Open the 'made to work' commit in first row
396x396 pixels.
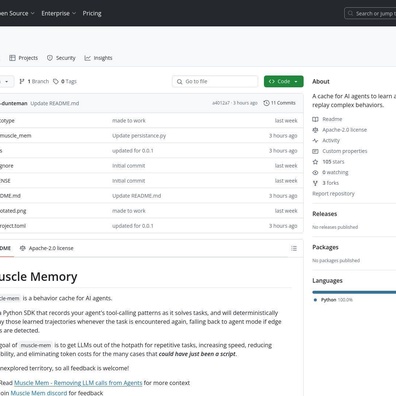coord(129,121)
